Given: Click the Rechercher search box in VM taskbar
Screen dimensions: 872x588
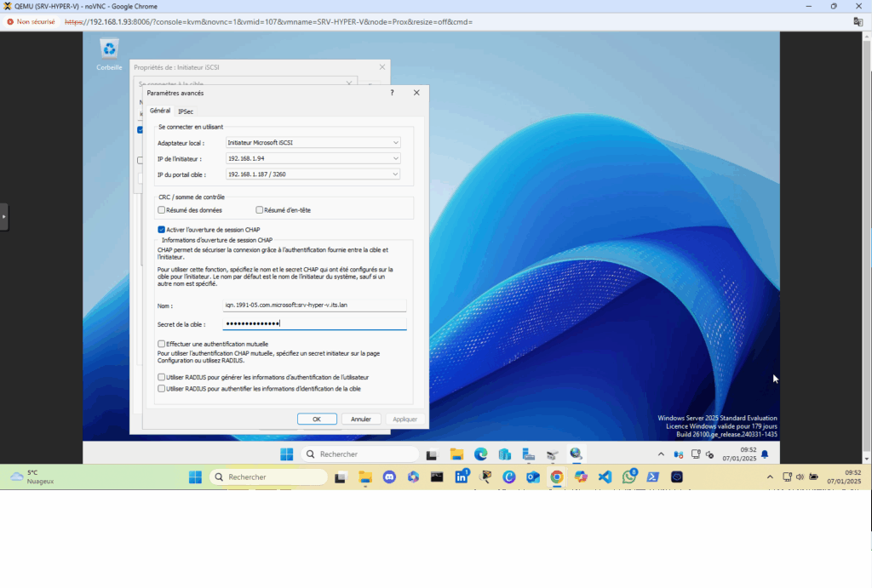Looking at the screenshot, I should coord(360,454).
